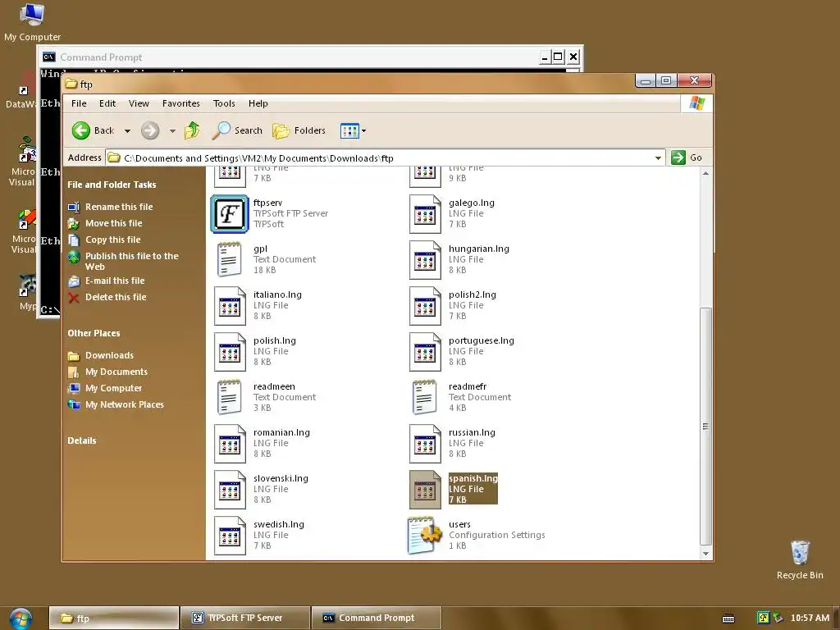Click the 10:57 AM system clock
The image size is (840, 630).
click(x=810, y=619)
